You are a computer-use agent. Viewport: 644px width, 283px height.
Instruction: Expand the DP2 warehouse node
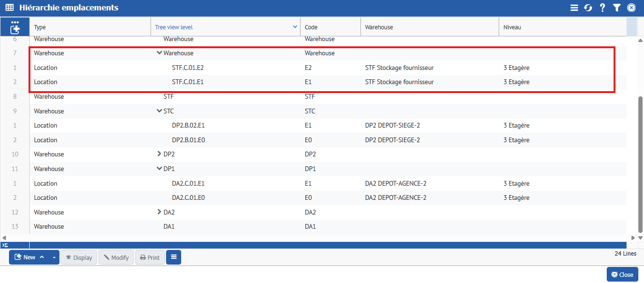coord(159,154)
